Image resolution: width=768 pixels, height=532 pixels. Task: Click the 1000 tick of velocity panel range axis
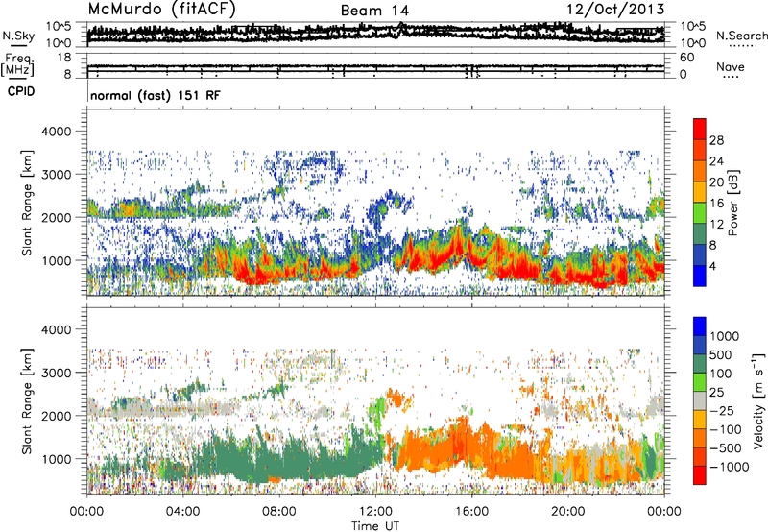pos(57,459)
